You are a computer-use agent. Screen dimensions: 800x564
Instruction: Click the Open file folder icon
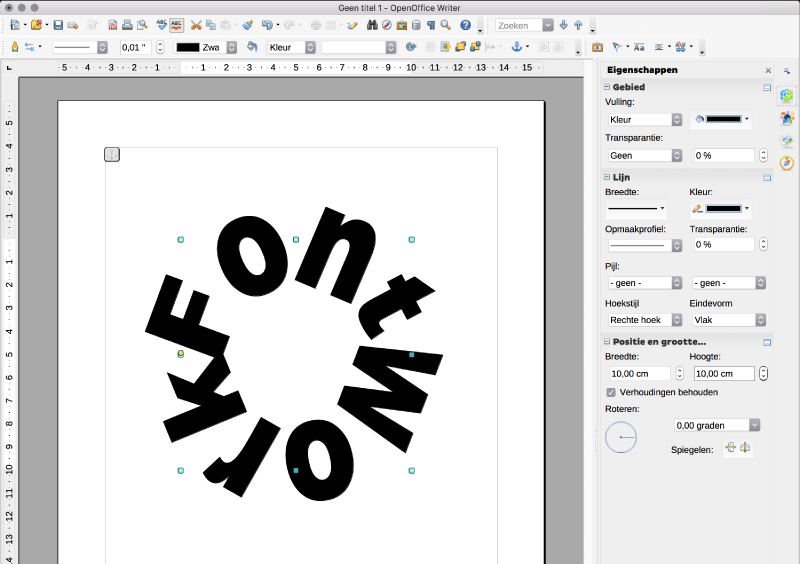point(36,25)
